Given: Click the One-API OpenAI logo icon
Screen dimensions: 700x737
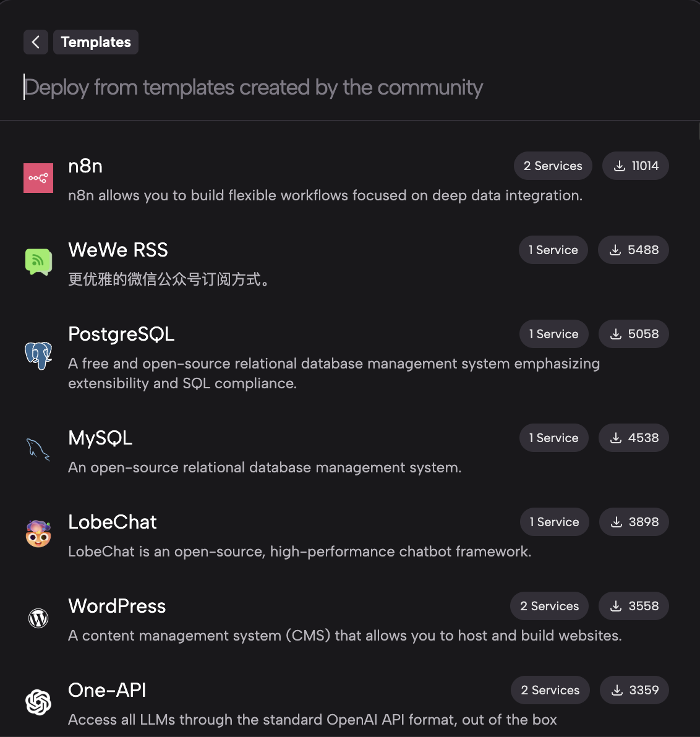Looking at the screenshot, I should [38, 702].
